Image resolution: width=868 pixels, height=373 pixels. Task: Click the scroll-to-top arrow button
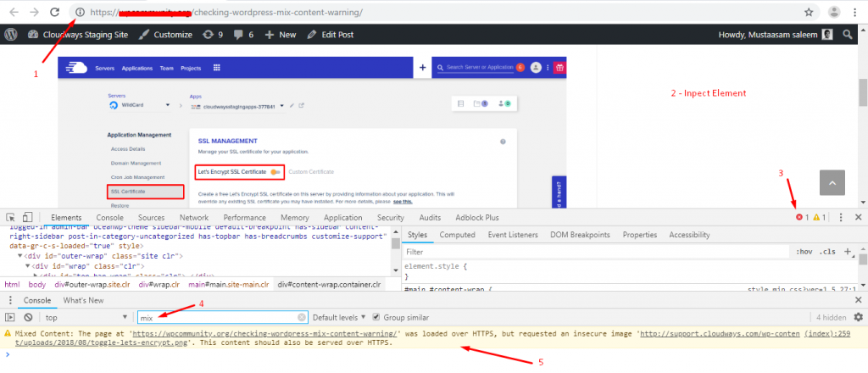pyautogui.click(x=833, y=183)
